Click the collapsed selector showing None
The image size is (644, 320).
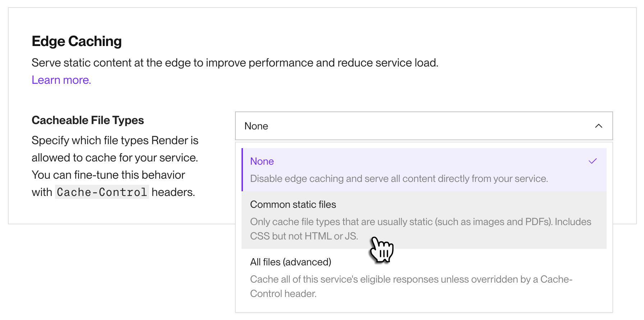coord(424,126)
